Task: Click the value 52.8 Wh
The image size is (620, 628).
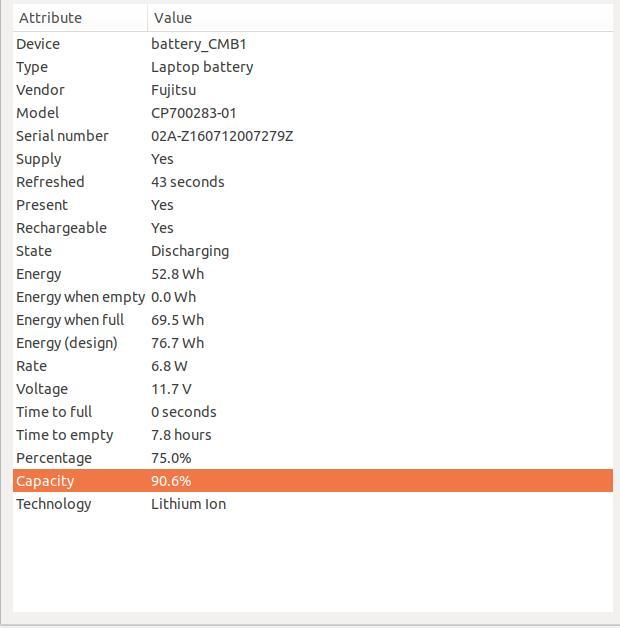Action: (177, 274)
